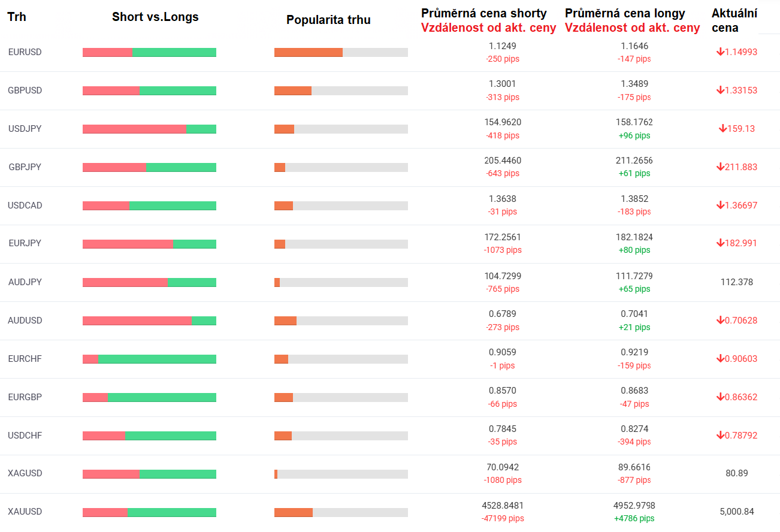780x532 pixels.
Task: Click the down arrow next to GBPJPY price
Action: click(x=720, y=167)
